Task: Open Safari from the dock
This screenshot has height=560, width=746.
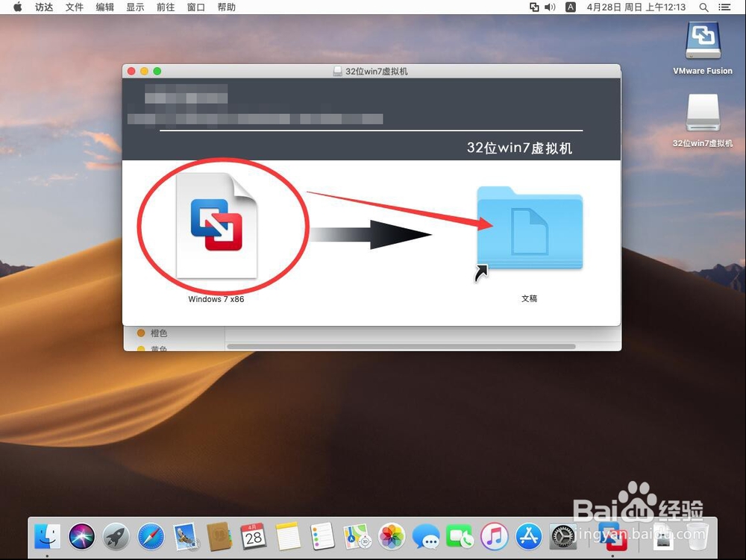Action: click(151, 537)
